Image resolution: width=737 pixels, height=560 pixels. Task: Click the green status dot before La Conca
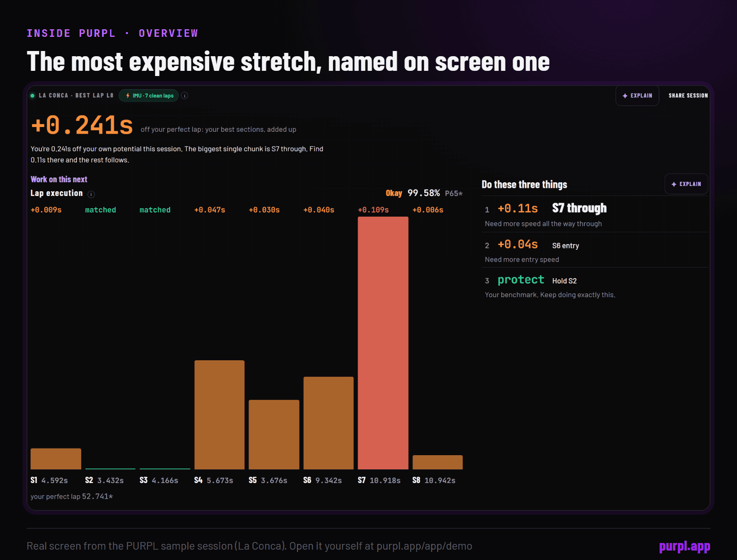click(x=33, y=95)
